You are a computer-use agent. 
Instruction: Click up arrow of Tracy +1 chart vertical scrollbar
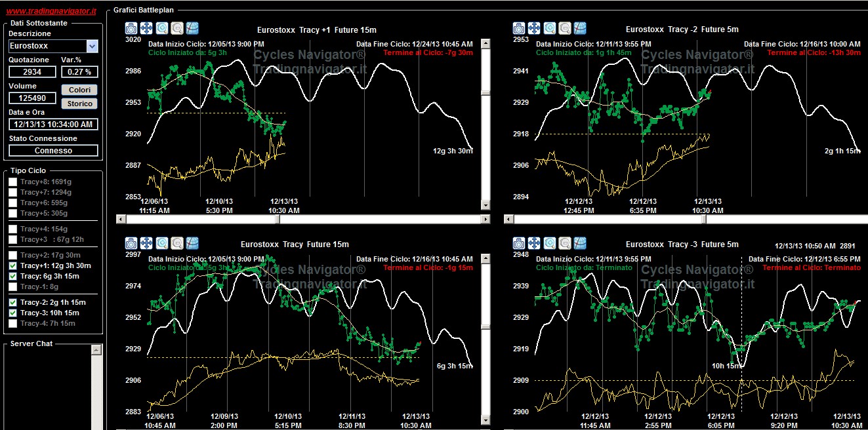[x=486, y=44]
